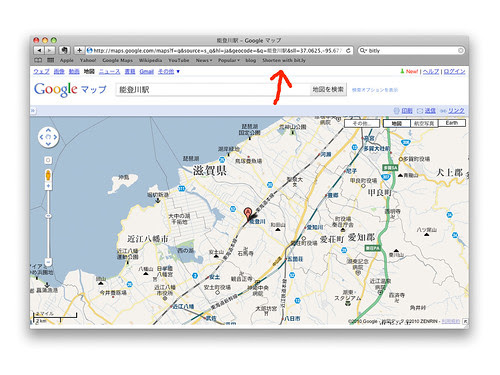Pan the map down with navigation arrow
This screenshot has width=500, height=375.
coord(48,144)
